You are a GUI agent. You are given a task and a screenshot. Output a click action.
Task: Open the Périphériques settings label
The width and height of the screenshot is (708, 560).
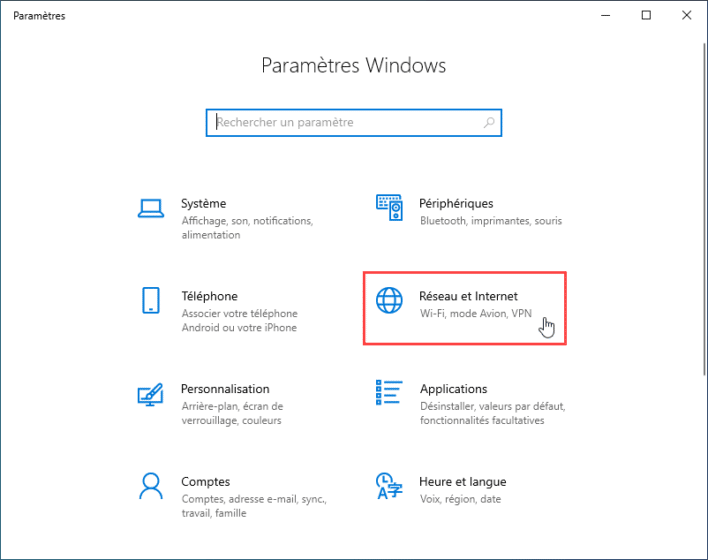(x=456, y=203)
